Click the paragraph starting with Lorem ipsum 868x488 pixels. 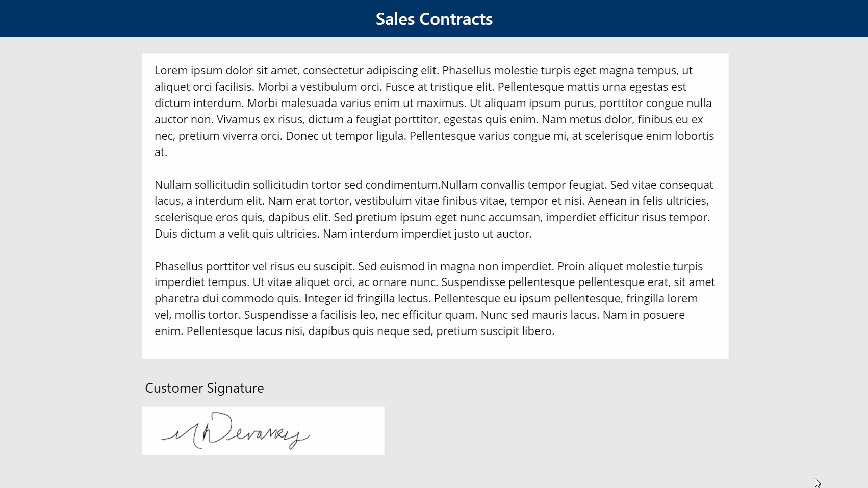pos(435,111)
